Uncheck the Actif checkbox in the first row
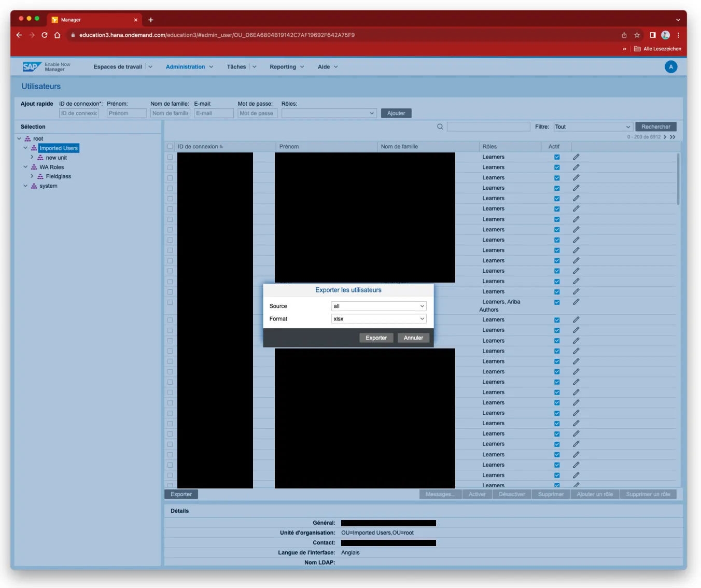This screenshot has width=701, height=588. coord(557,157)
